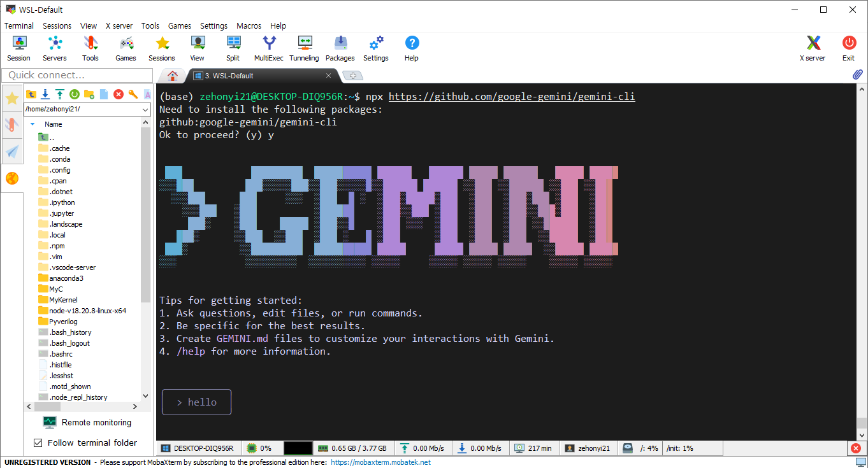Create a new file in file browser

tap(104, 94)
